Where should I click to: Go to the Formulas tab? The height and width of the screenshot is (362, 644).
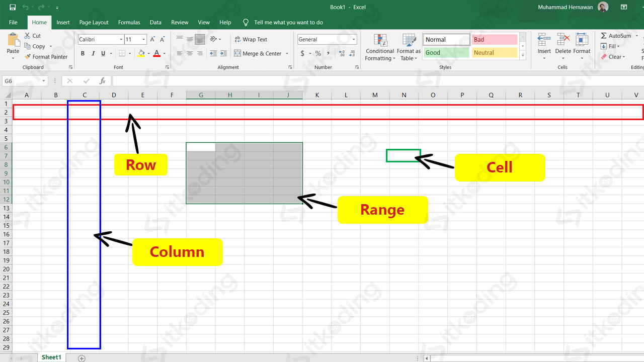coord(129,22)
